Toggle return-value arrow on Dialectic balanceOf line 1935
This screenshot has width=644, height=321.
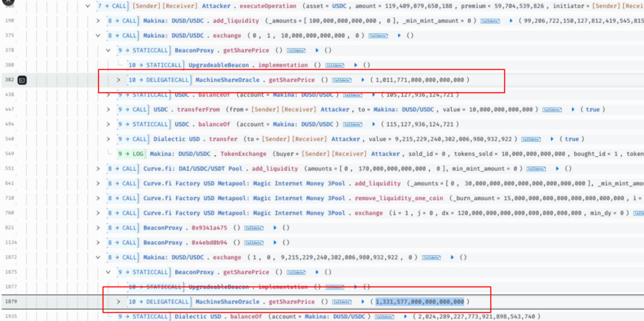click(x=405, y=317)
